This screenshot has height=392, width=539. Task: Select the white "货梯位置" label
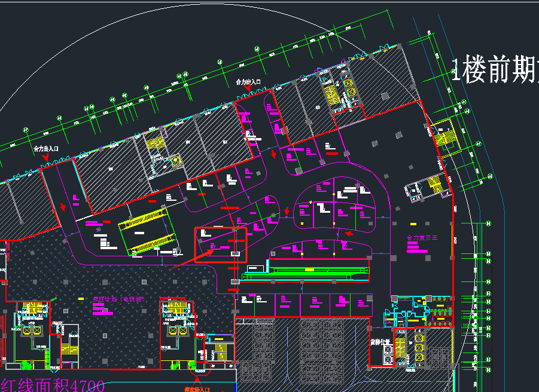pyautogui.click(x=380, y=342)
